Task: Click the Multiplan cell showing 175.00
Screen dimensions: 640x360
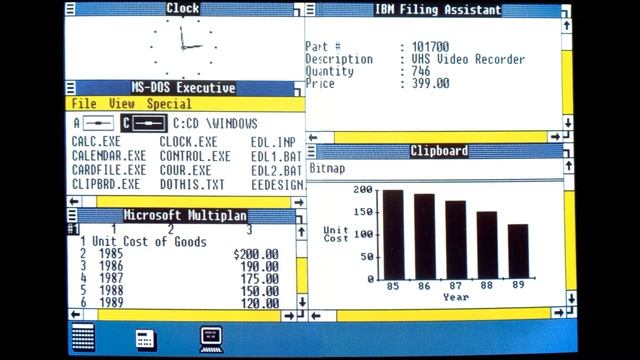Action: (x=260, y=279)
